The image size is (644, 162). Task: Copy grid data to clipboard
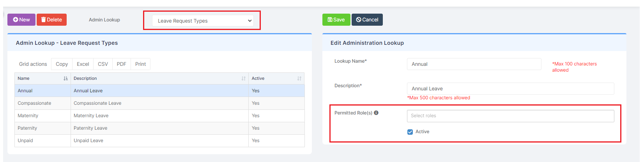pos(62,64)
